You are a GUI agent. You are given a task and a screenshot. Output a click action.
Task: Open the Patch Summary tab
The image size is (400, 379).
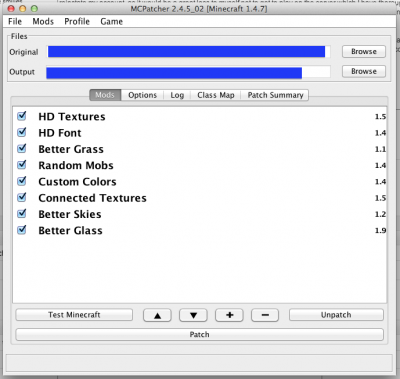pos(275,95)
